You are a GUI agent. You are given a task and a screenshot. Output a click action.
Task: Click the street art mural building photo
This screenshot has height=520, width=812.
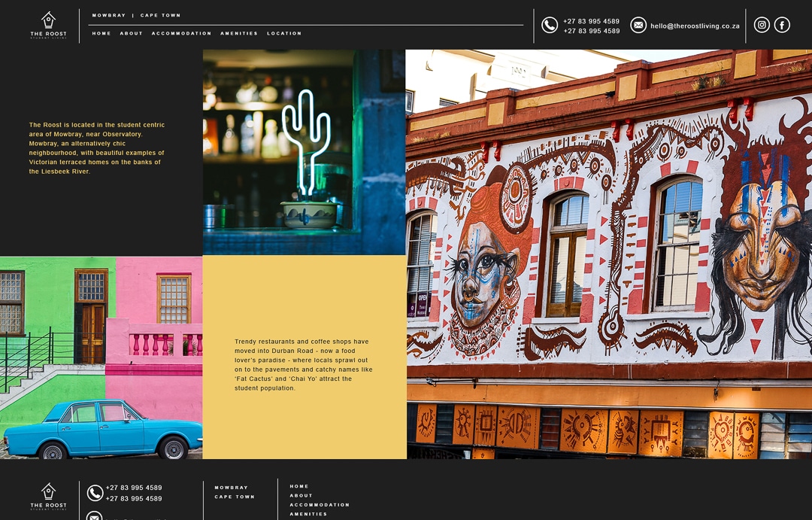coord(609,254)
